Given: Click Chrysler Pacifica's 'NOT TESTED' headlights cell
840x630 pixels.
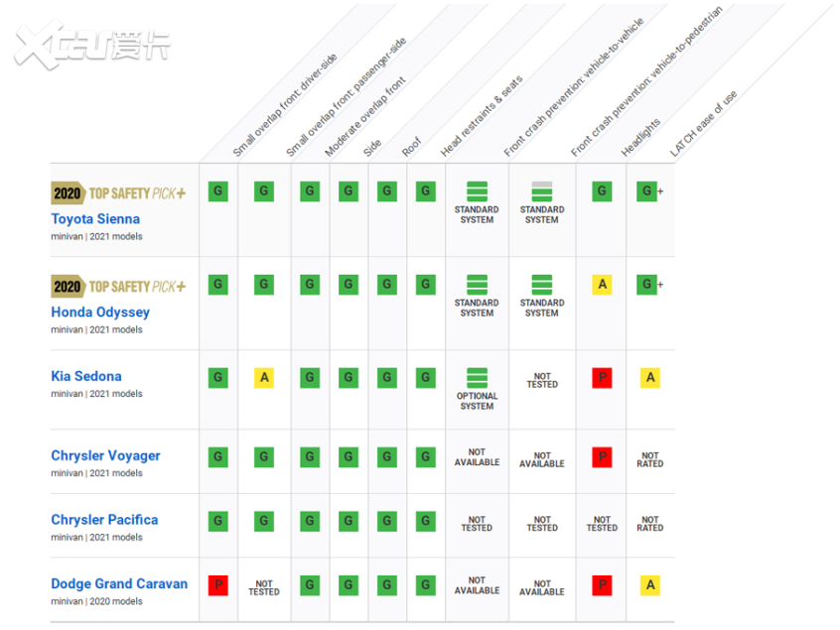Looking at the screenshot, I should [602, 524].
